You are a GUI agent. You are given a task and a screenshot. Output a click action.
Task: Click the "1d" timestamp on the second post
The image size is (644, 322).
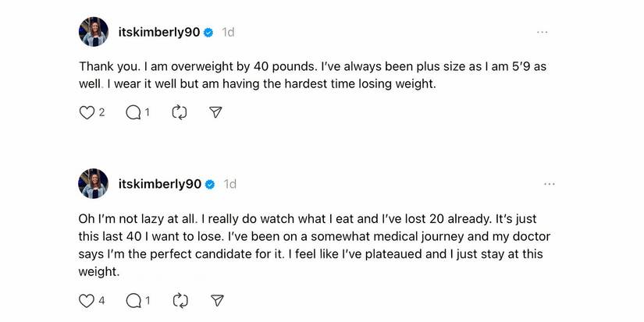[x=230, y=185]
